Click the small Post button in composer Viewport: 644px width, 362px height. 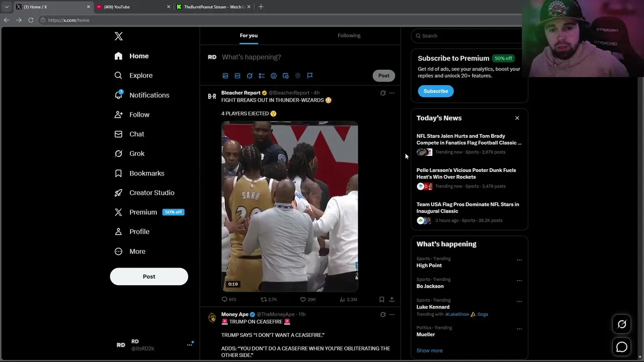(x=384, y=75)
